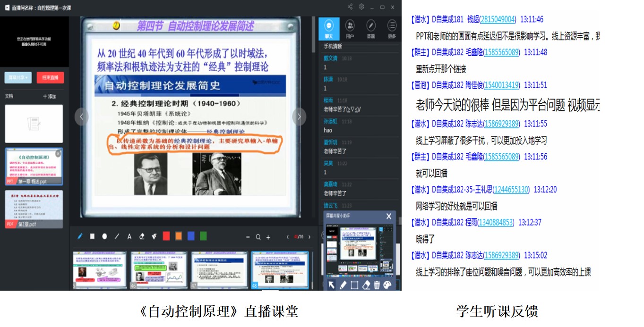Select the blue color swatch

[x=191, y=236]
